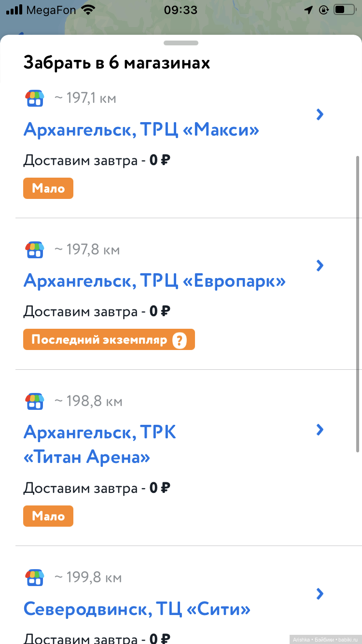Tap the bottom sheet drag handle
The image size is (362, 644).
tap(181, 43)
